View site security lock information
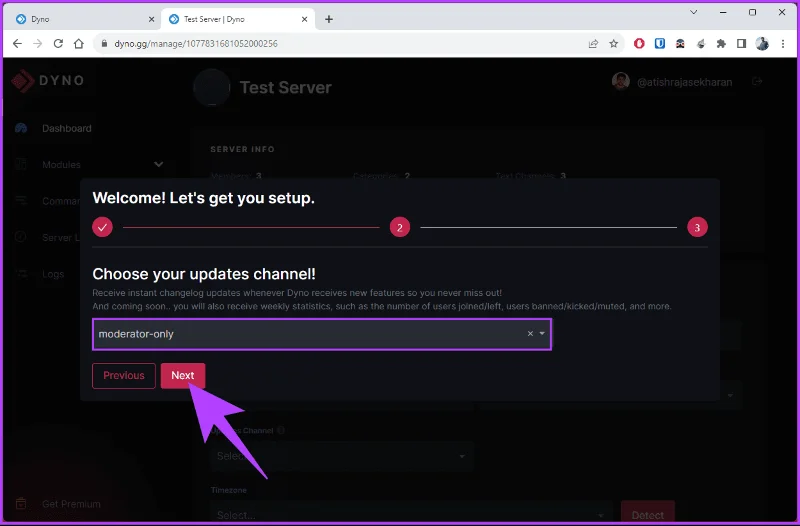This screenshot has height=526, width=800. point(104,43)
